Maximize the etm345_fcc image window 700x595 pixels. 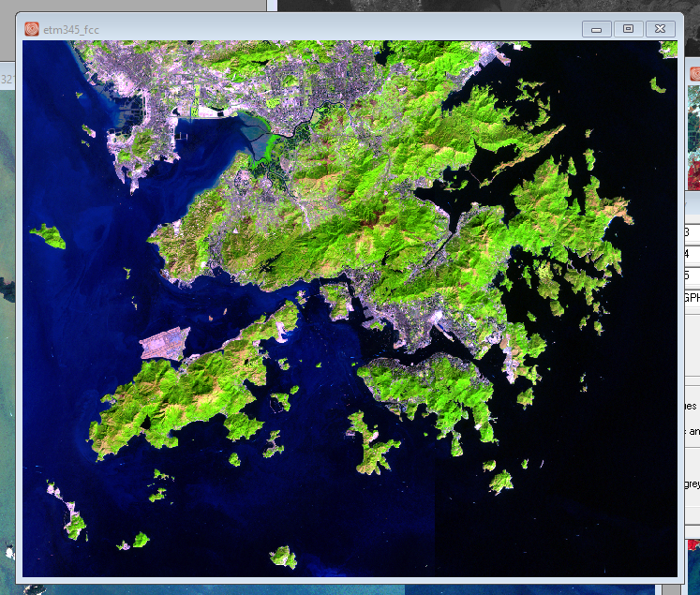pyautogui.click(x=628, y=29)
